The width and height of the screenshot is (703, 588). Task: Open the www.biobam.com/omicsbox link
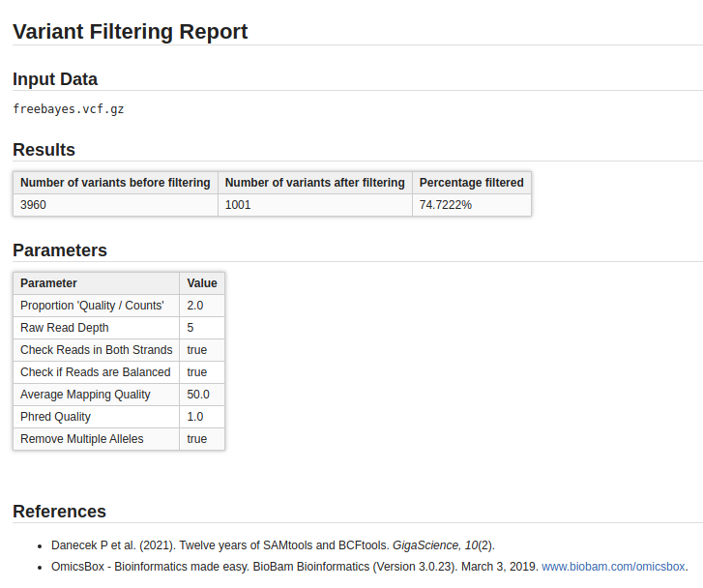pos(613,567)
